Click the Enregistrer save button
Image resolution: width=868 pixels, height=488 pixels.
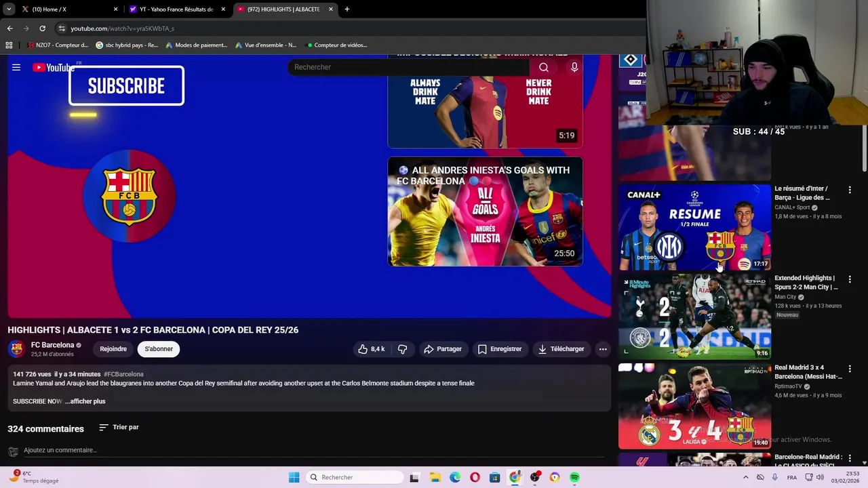500,349
